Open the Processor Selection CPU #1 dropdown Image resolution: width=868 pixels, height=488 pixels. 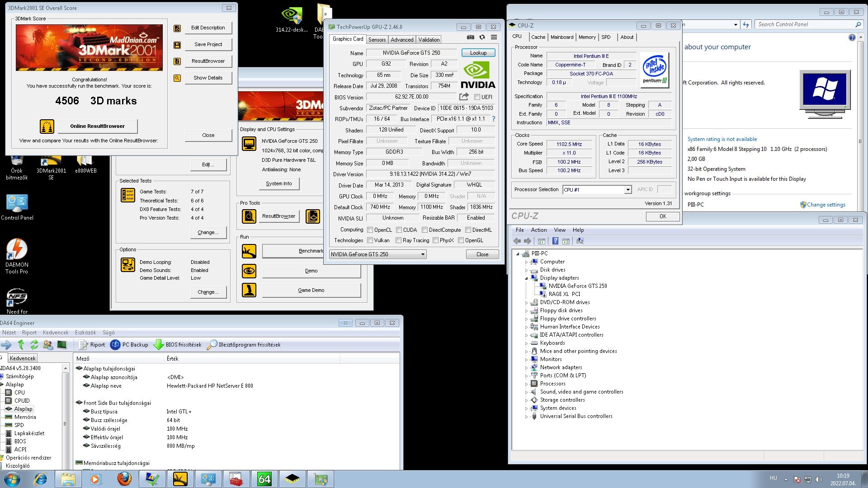[627, 190]
